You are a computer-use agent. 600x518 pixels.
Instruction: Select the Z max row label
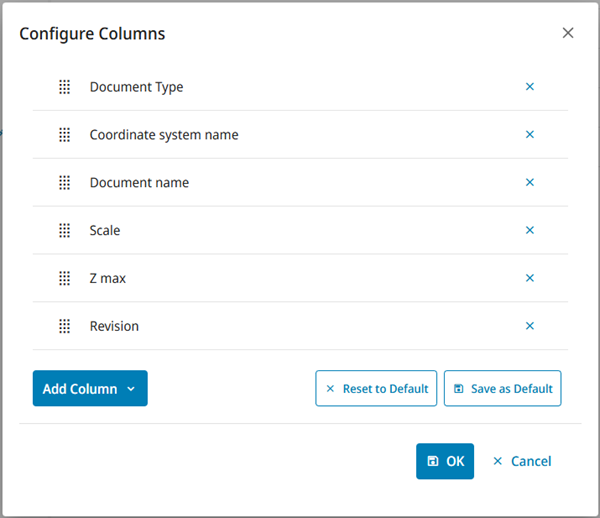pyautogui.click(x=108, y=279)
